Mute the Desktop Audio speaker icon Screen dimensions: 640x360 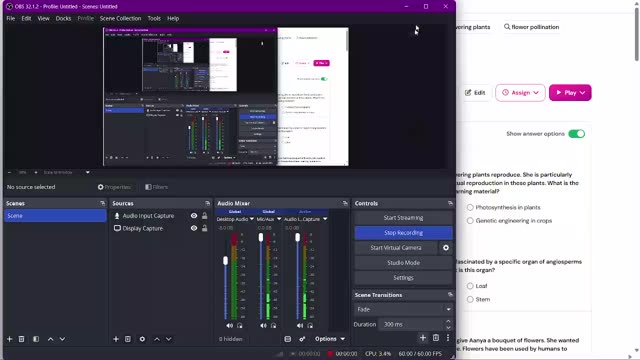229,325
